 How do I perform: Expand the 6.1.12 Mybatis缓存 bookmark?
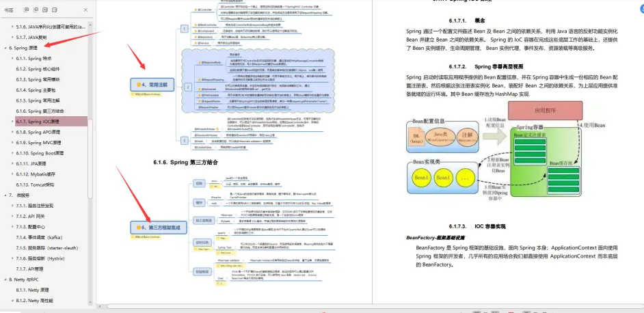(12, 174)
